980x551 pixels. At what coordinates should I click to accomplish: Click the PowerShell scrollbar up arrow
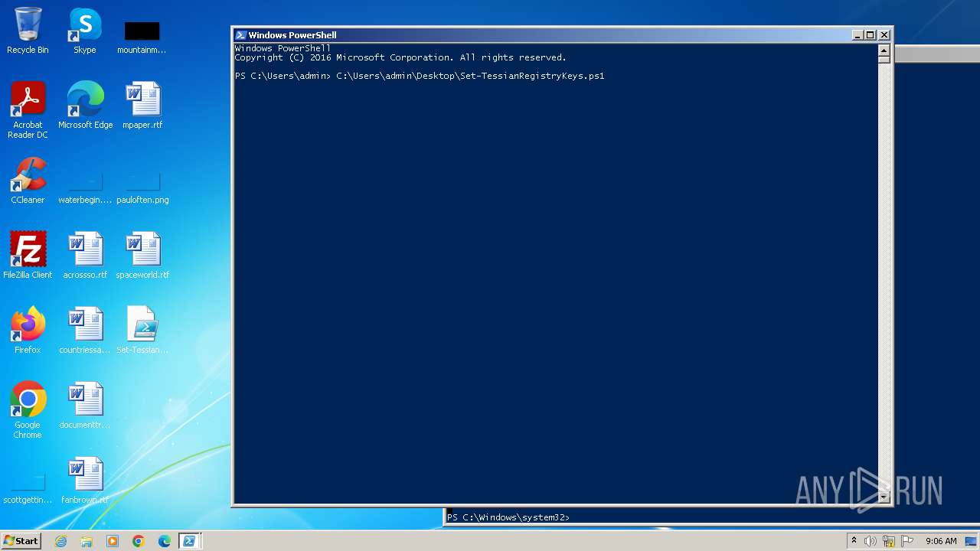click(x=884, y=50)
